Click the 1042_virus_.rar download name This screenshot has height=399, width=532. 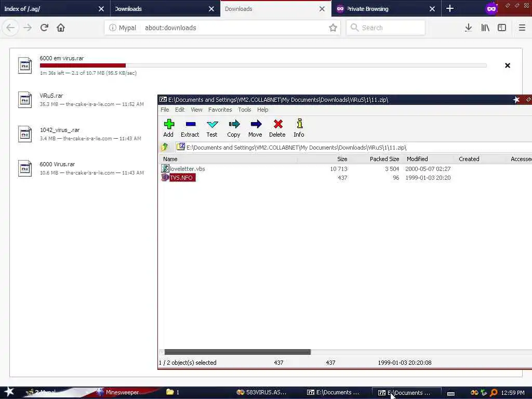pyautogui.click(x=60, y=130)
